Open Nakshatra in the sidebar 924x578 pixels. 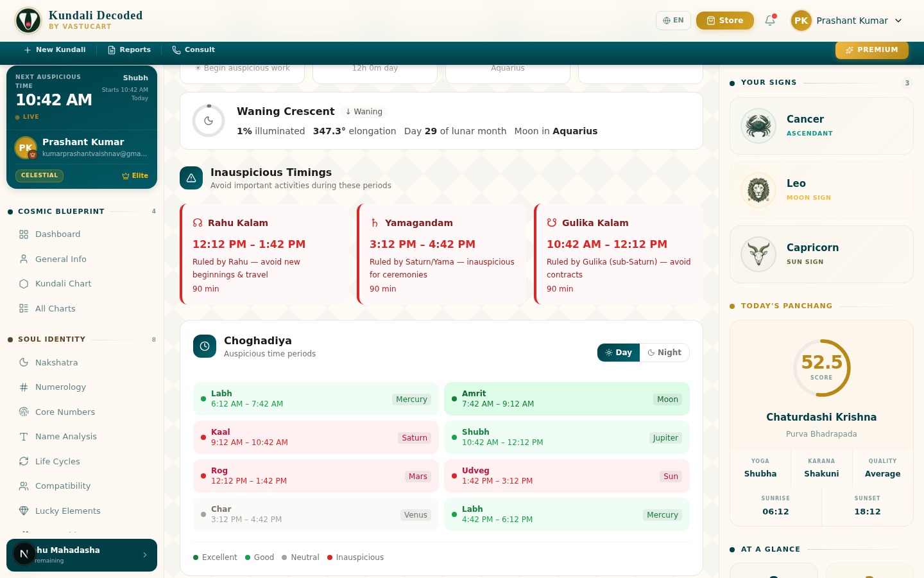pos(56,363)
